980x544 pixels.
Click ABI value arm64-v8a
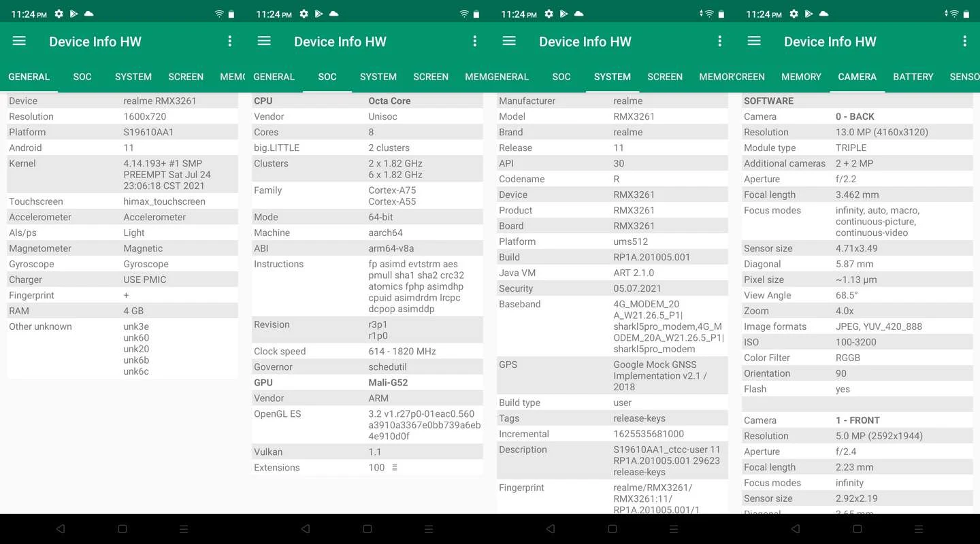tap(391, 248)
